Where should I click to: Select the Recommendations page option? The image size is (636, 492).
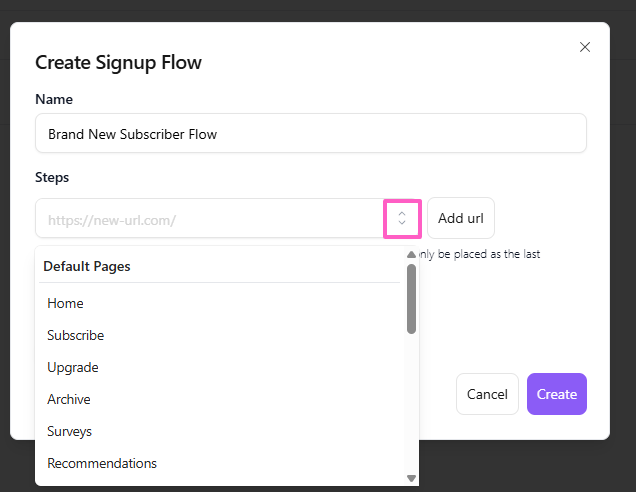pyautogui.click(x=102, y=463)
